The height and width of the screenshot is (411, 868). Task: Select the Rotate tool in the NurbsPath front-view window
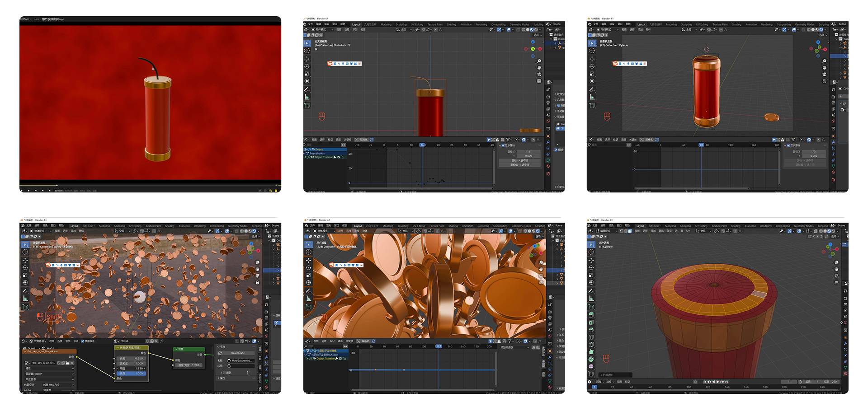click(307, 66)
